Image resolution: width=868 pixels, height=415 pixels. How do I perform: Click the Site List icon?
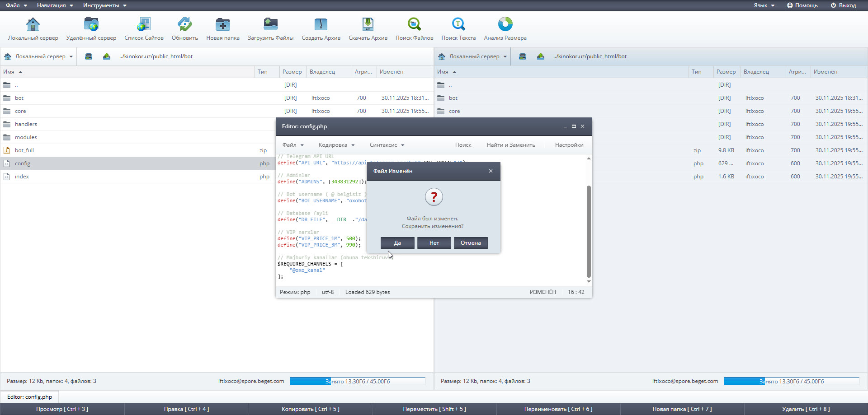[144, 24]
